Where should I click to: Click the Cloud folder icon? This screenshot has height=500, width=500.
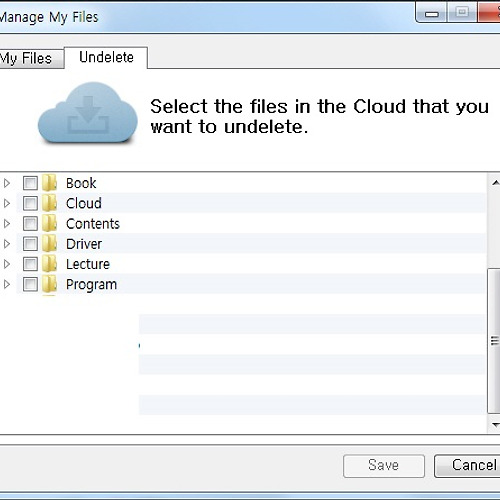pos(49,203)
